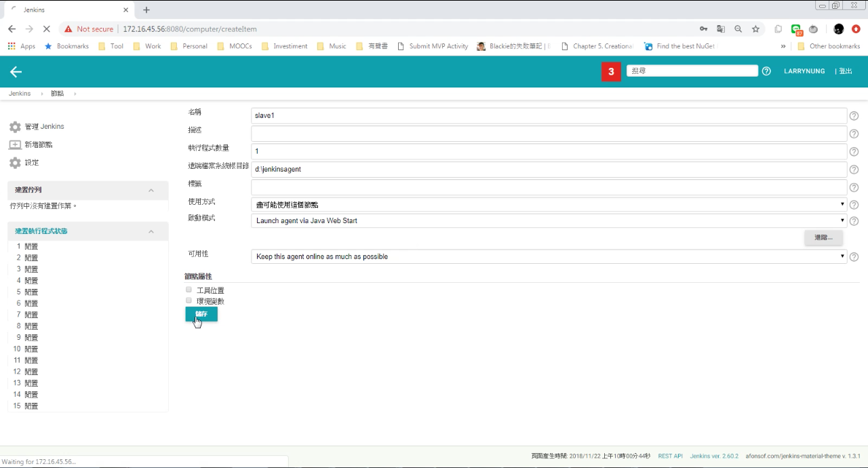The width and height of the screenshot is (868, 468).
Task: Click the empty 描述 description field
Action: tap(549, 134)
